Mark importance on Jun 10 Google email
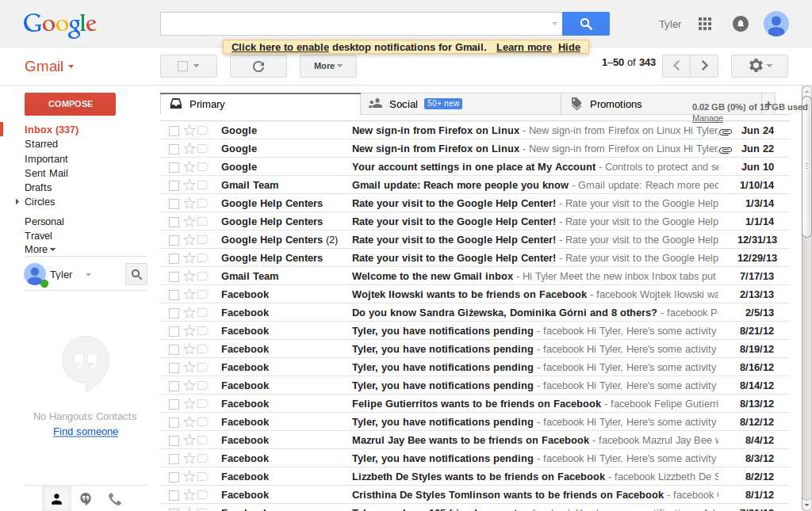This screenshot has height=511, width=812. pyautogui.click(x=202, y=167)
